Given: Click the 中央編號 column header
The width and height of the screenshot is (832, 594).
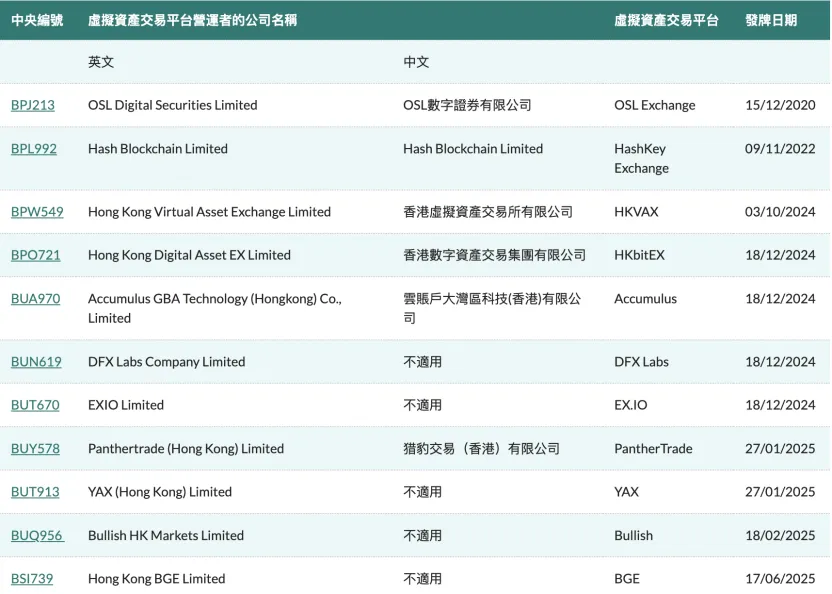Looking at the screenshot, I should [37, 20].
